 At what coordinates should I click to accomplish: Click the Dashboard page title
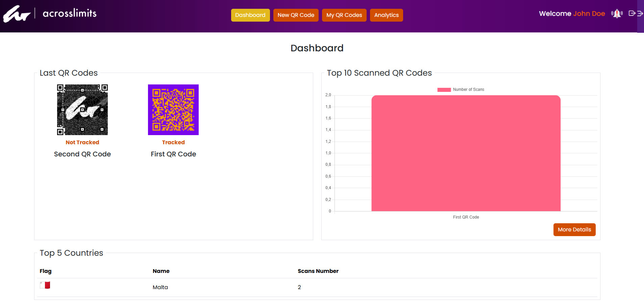[317, 48]
